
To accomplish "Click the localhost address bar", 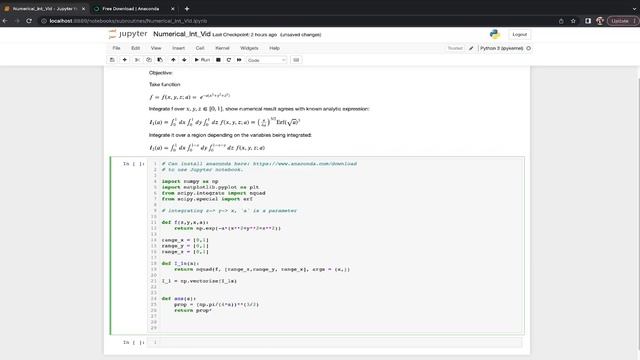I will (x=298, y=21).
